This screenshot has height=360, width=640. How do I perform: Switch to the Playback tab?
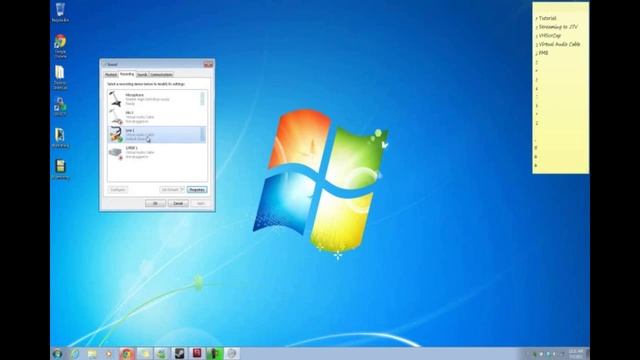pos(111,75)
